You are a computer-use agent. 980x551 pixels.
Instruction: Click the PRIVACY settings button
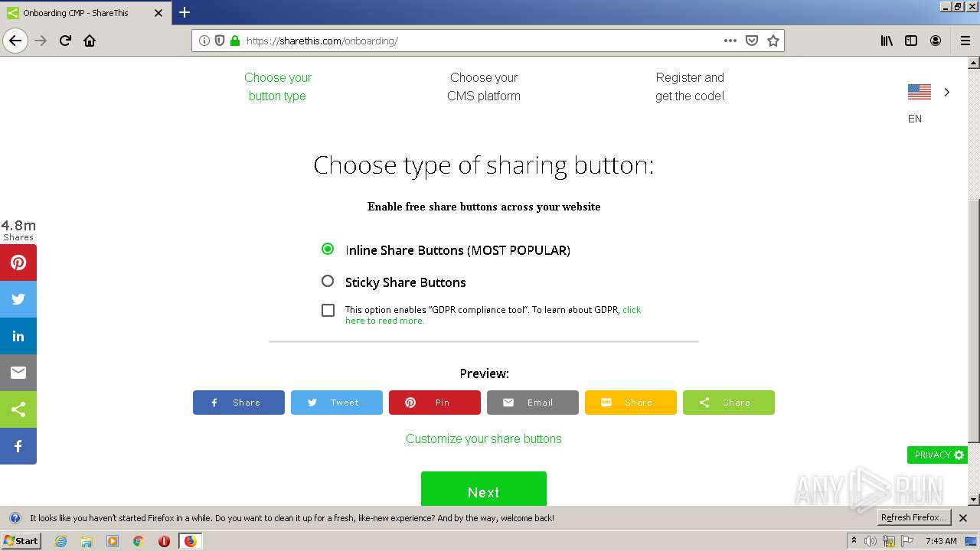938,455
